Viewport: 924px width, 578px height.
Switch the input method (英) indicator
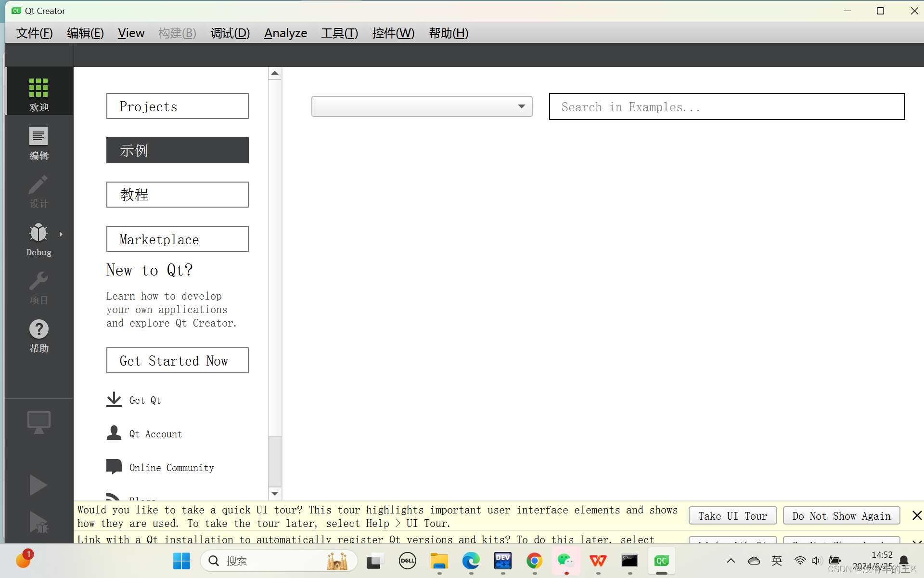click(x=777, y=561)
